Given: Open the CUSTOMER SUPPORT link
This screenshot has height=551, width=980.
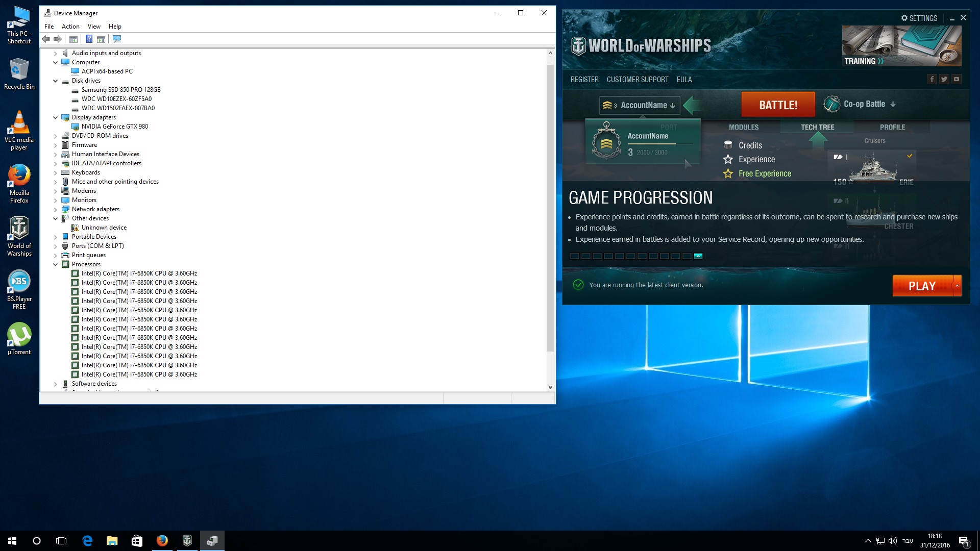Looking at the screenshot, I should pos(638,80).
